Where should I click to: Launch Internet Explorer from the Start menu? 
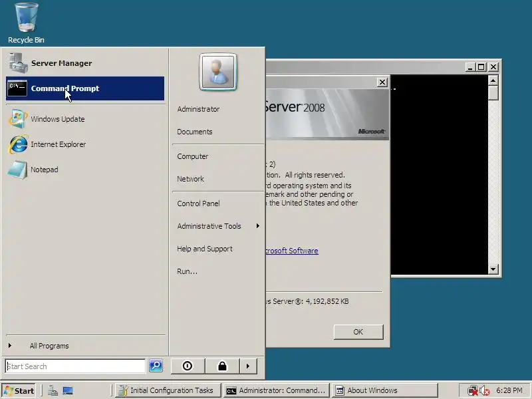click(85, 144)
